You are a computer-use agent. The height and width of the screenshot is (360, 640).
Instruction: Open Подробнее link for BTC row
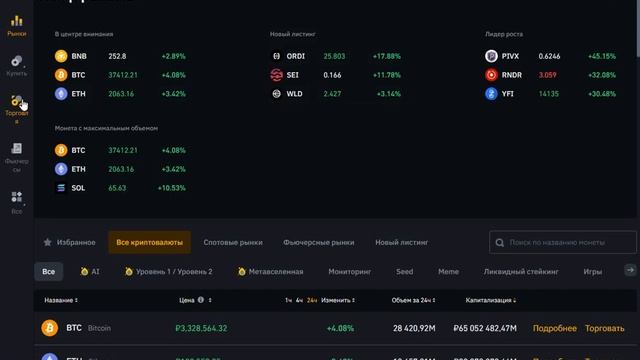coord(555,328)
